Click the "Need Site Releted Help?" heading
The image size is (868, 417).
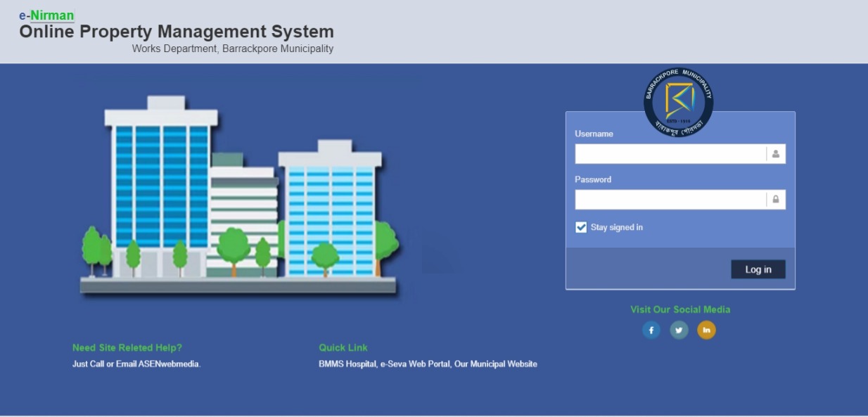127,347
